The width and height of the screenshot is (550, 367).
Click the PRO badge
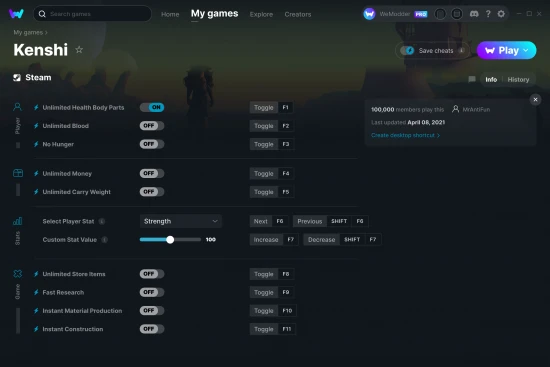coord(421,14)
